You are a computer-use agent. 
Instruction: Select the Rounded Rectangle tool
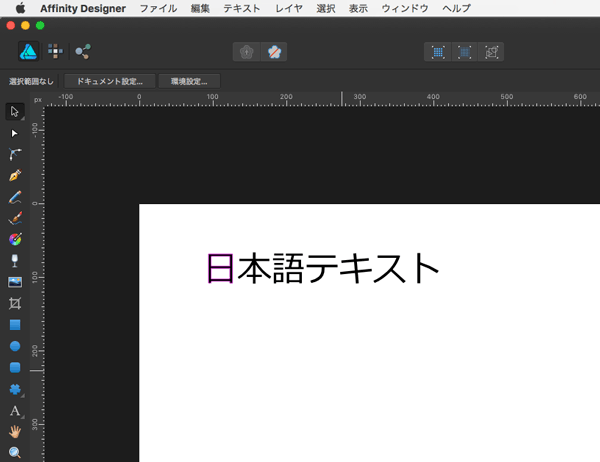click(15, 367)
